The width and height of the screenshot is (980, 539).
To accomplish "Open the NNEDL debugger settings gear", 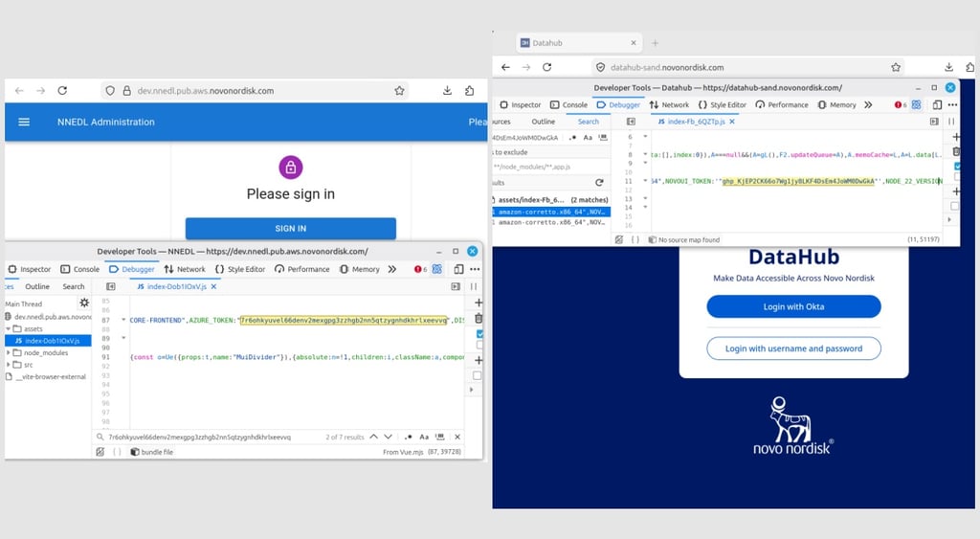I will pyautogui.click(x=84, y=303).
